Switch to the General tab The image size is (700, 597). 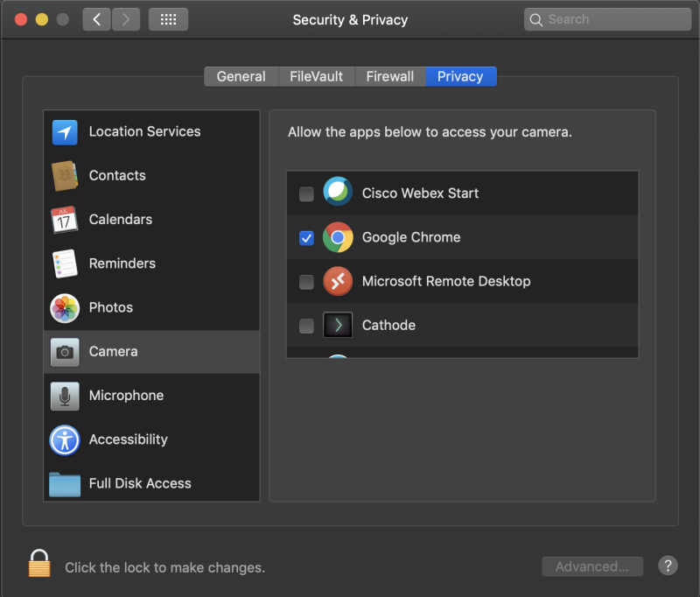point(241,76)
